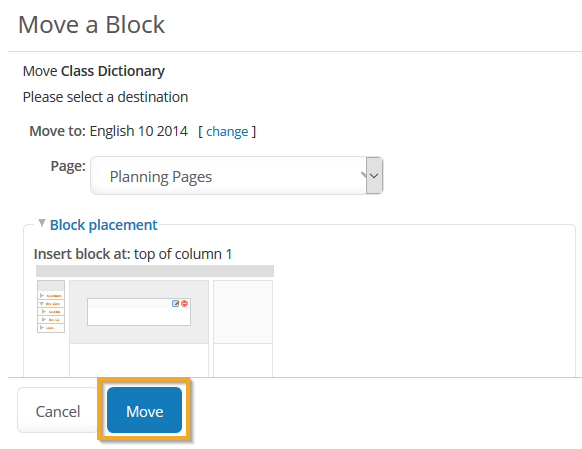Image resolution: width=582 pixels, height=449 pixels.
Task: Click the pencil edit icon in preview block
Action: coord(176,304)
